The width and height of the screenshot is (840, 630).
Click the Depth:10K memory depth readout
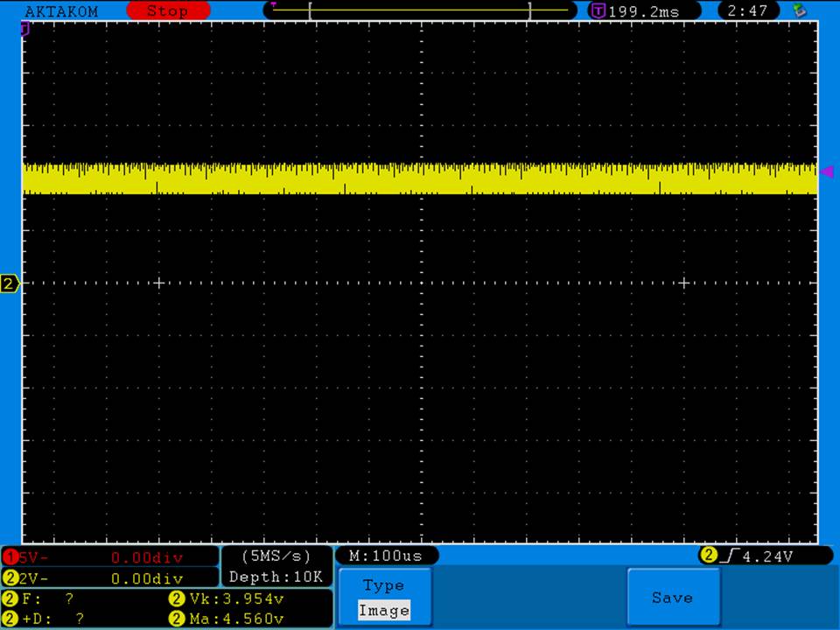tap(276, 577)
